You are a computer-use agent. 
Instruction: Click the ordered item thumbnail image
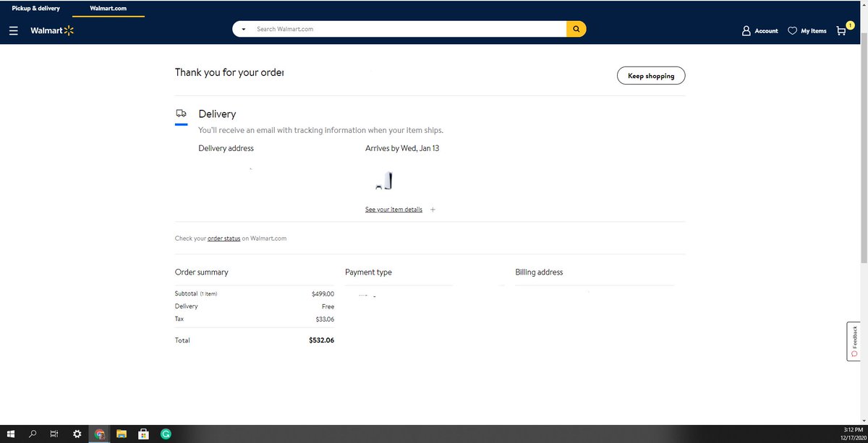(x=384, y=181)
